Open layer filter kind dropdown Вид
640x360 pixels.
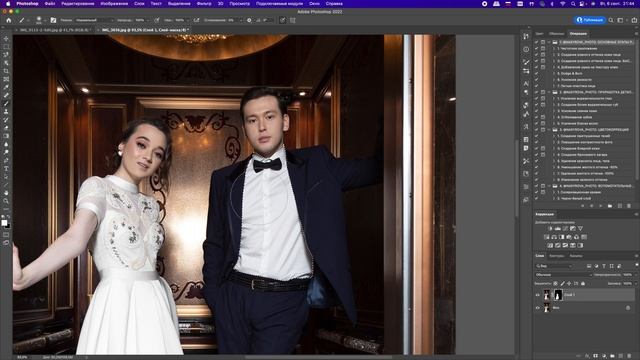(554, 266)
